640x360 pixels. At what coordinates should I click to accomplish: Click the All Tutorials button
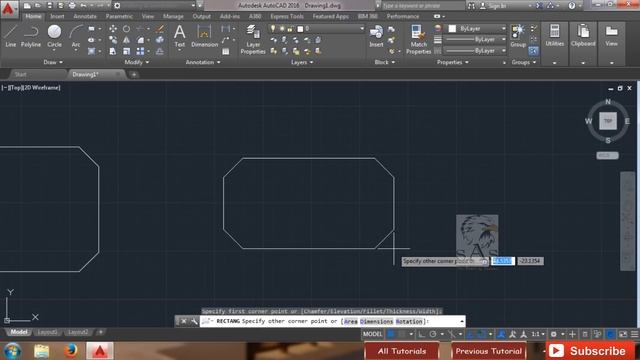pos(402,351)
